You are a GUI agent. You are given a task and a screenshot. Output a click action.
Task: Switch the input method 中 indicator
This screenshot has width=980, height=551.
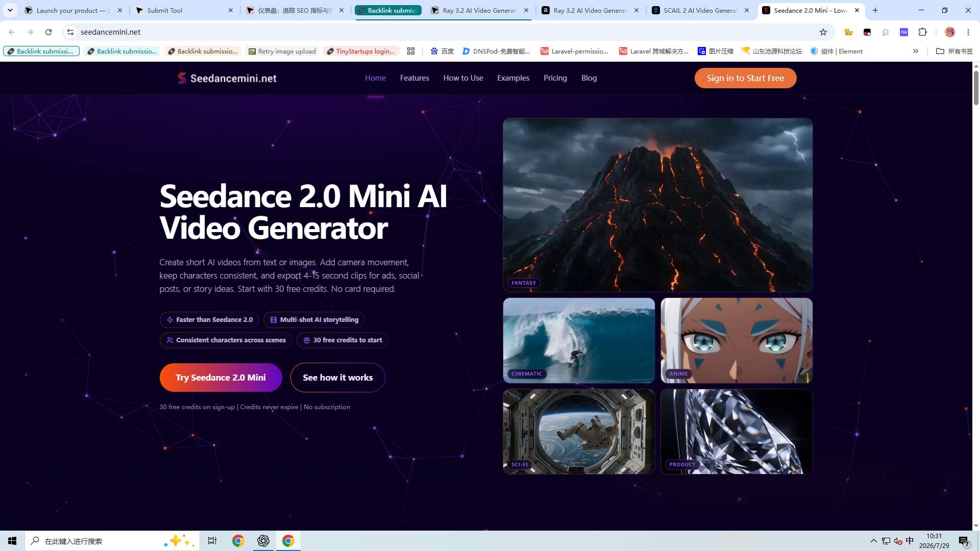coord(910,541)
